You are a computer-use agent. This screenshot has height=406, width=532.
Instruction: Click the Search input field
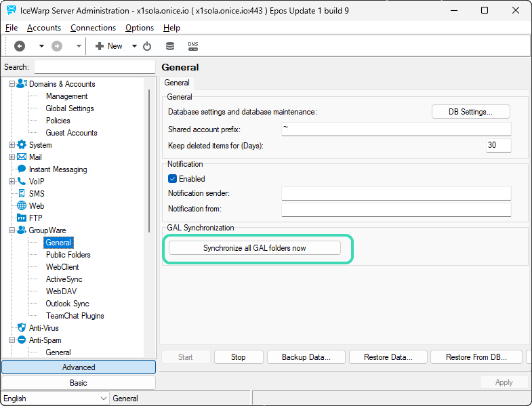(x=95, y=67)
